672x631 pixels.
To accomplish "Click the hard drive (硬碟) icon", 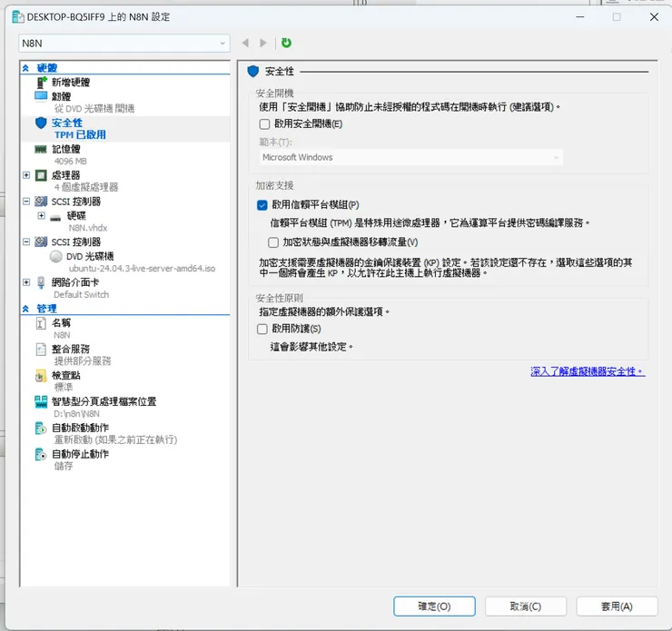I will (x=55, y=218).
